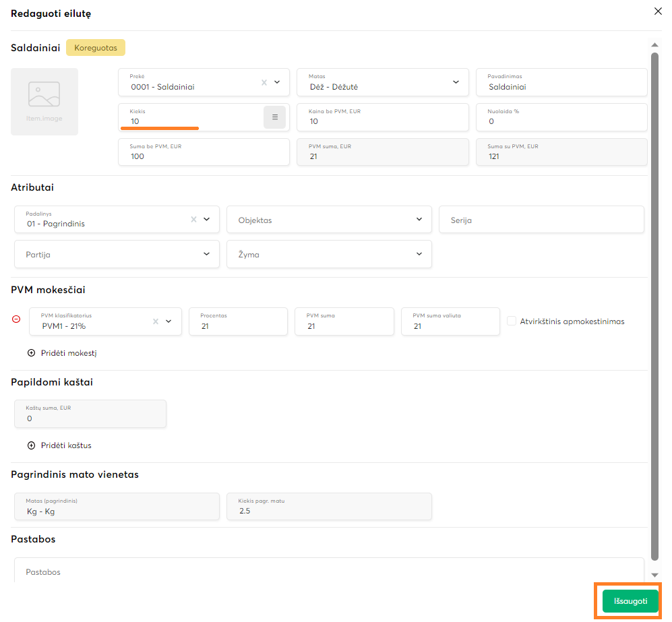Image resolution: width=672 pixels, height=622 pixels.
Task: Click the scrollbar down arrow
Action: pyautogui.click(x=654, y=575)
